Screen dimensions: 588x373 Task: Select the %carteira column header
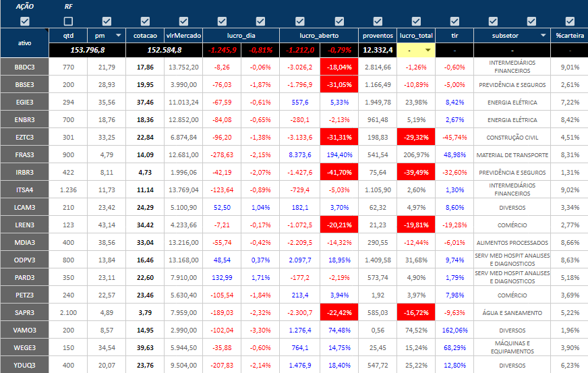(570, 36)
